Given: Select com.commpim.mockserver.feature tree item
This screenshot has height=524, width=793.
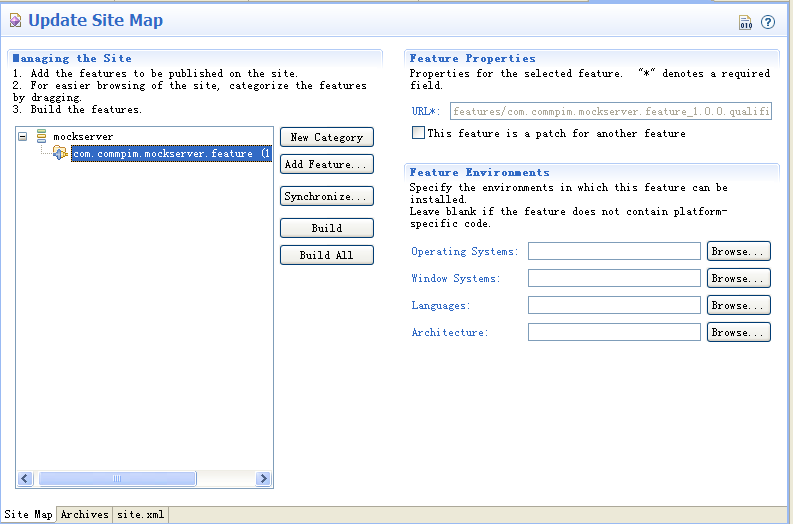Looking at the screenshot, I should point(171,153).
